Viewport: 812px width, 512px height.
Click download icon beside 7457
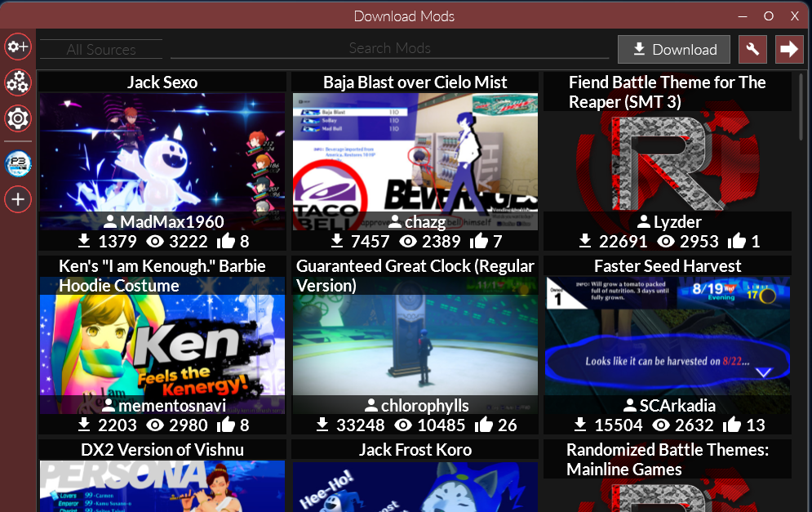[x=336, y=240]
